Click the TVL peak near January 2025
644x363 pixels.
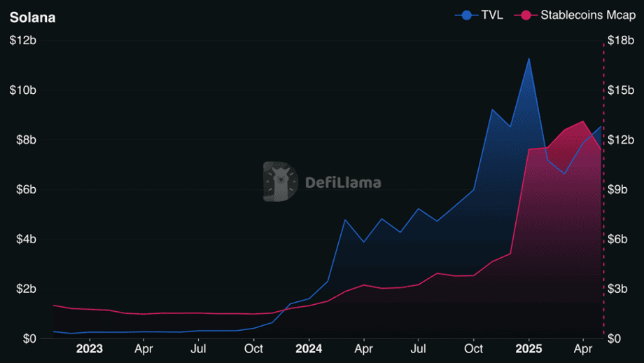528,59
